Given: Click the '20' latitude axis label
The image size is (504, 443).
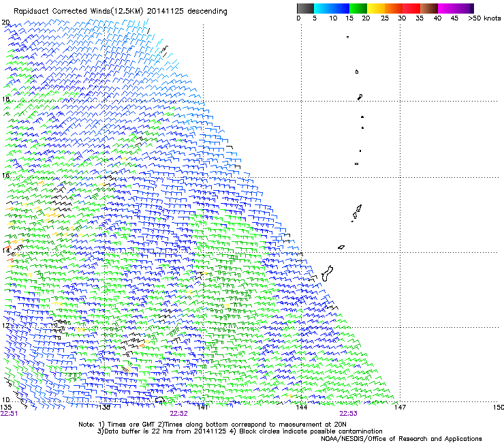Looking at the screenshot, I should click(x=5, y=22).
